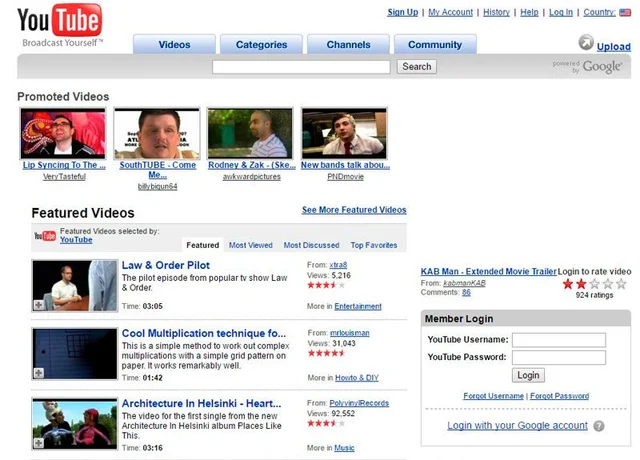Switch to Most Discussed videos
640x460 pixels.
point(311,245)
